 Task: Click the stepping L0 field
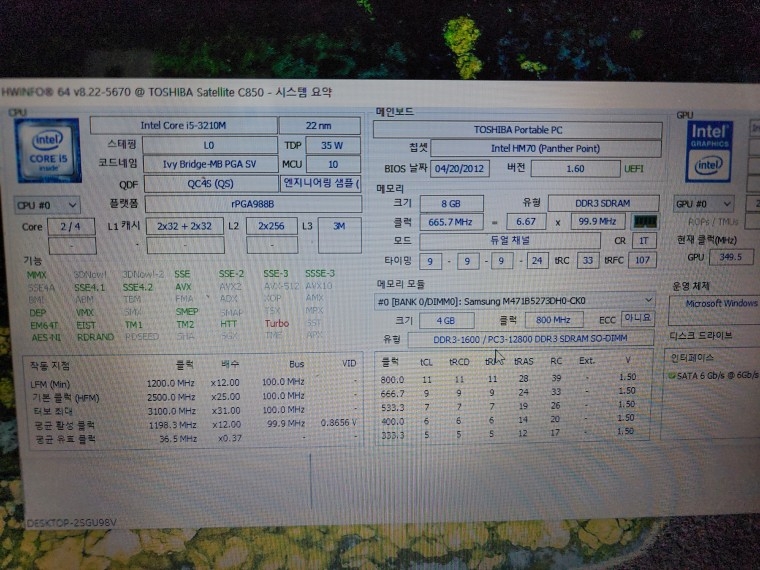(209, 145)
